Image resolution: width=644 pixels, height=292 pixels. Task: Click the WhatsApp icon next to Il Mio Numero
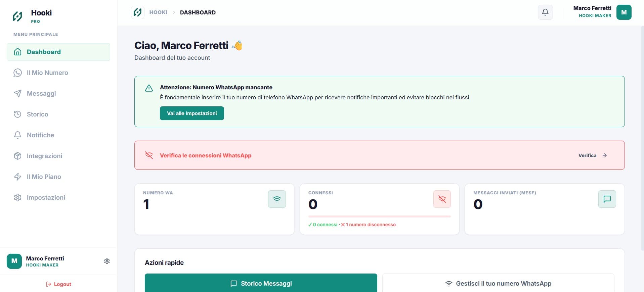pyautogui.click(x=18, y=72)
